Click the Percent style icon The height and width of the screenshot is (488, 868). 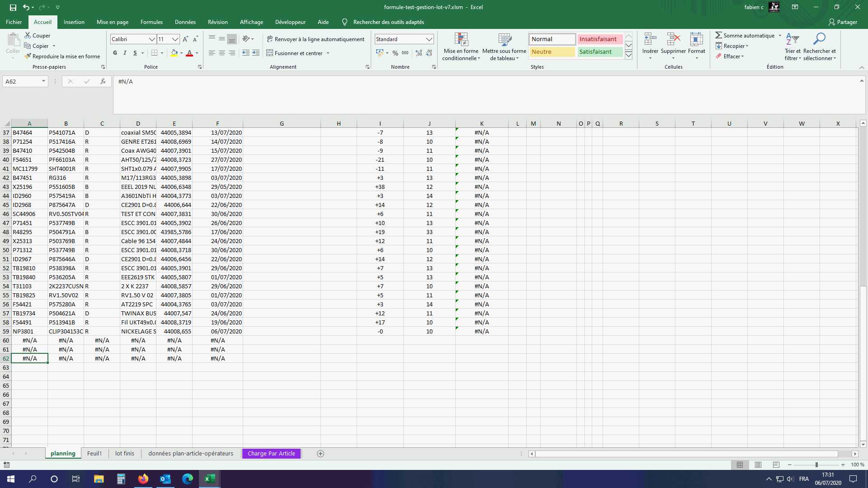(x=395, y=53)
